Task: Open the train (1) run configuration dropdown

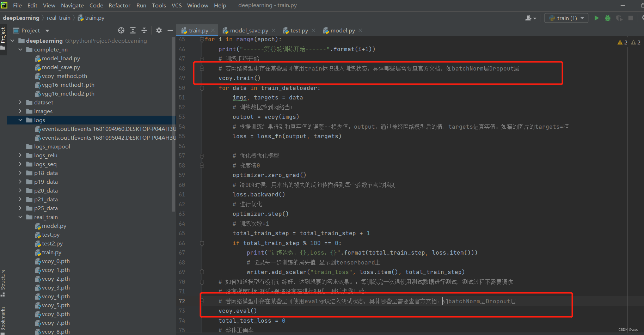Action: [x=566, y=18]
